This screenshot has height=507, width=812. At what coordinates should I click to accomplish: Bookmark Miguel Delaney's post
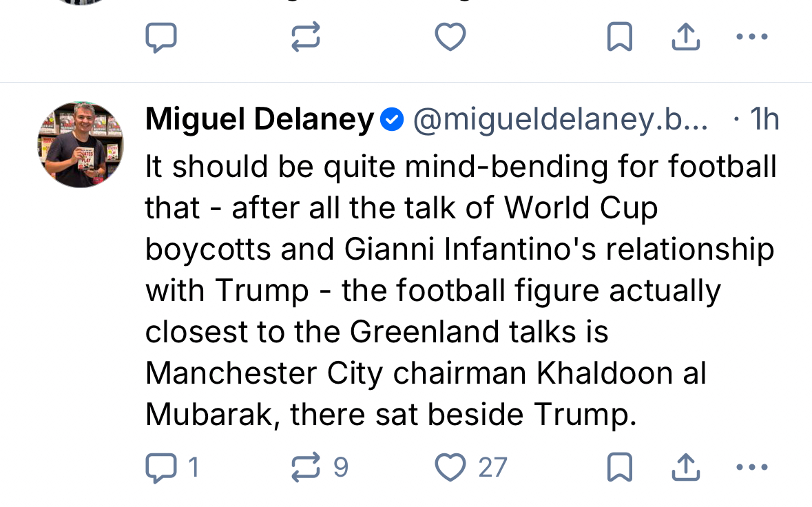(619, 468)
